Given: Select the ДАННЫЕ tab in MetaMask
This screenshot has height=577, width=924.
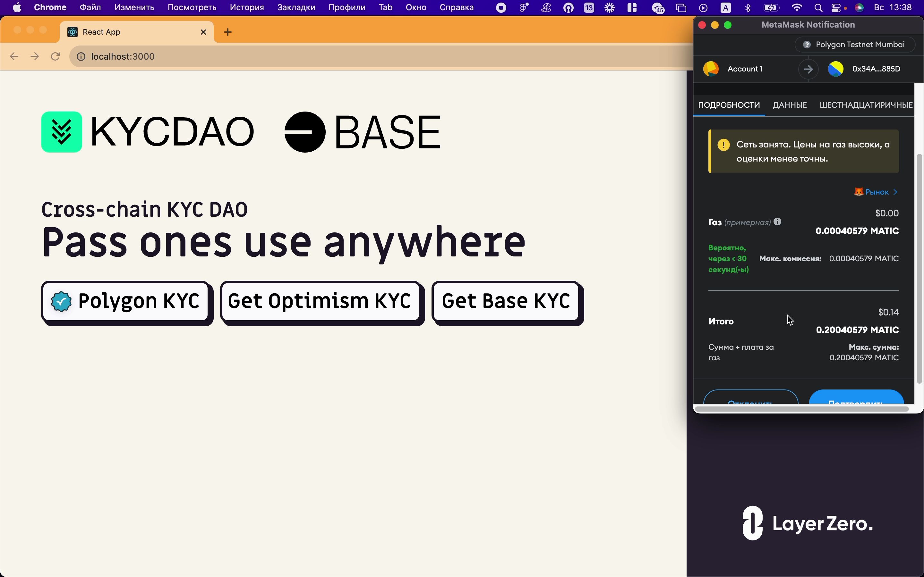Looking at the screenshot, I should click(x=790, y=105).
